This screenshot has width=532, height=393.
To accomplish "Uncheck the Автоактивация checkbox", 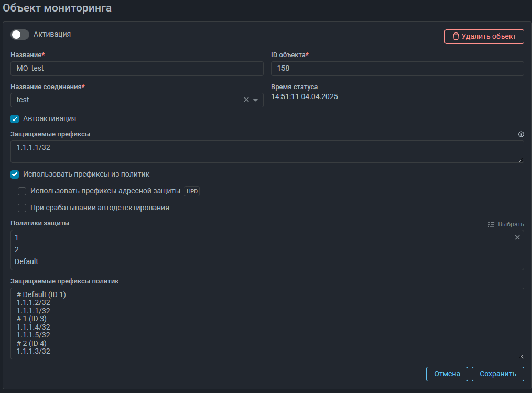I will 15,119.
